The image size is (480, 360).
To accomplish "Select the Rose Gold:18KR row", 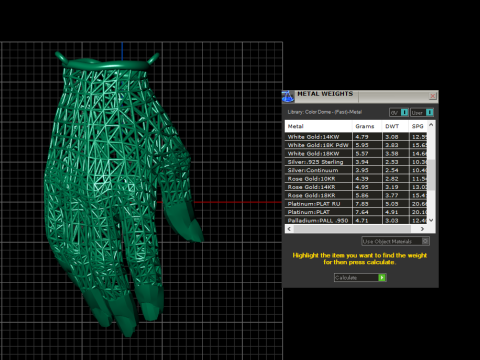I will click(x=356, y=195).
